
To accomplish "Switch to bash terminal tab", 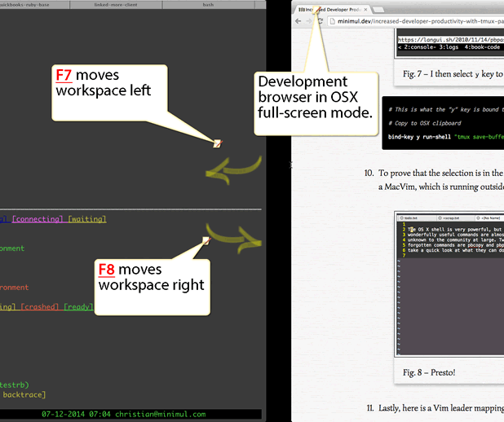I will point(208,5).
